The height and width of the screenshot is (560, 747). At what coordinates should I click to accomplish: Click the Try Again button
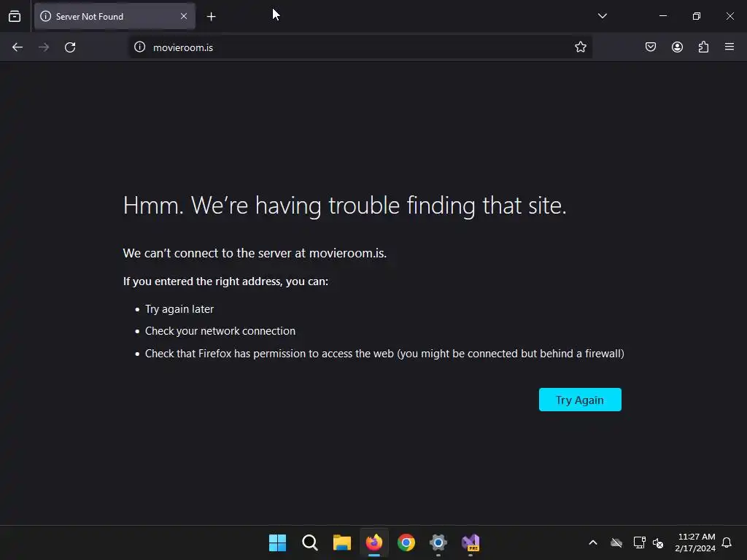(580, 400)
